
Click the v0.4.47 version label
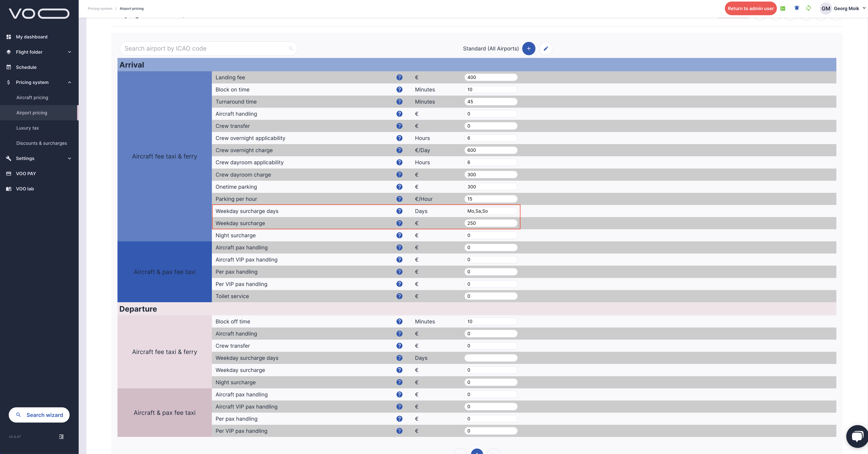point(15,437)
